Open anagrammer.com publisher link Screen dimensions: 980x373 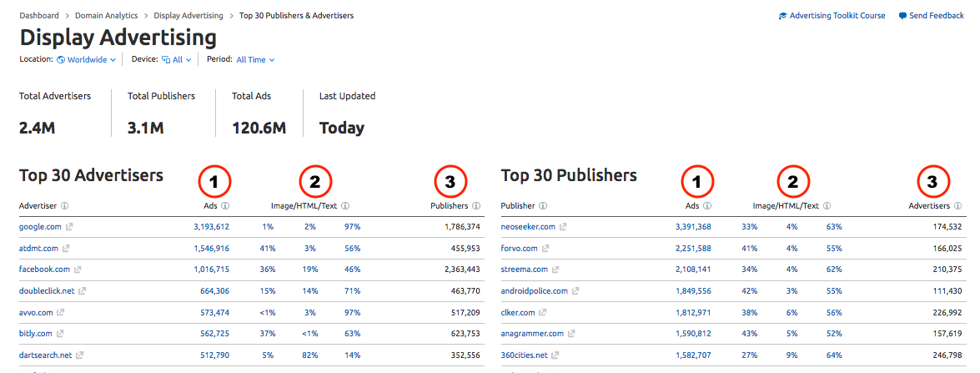(x=532, y=334)
